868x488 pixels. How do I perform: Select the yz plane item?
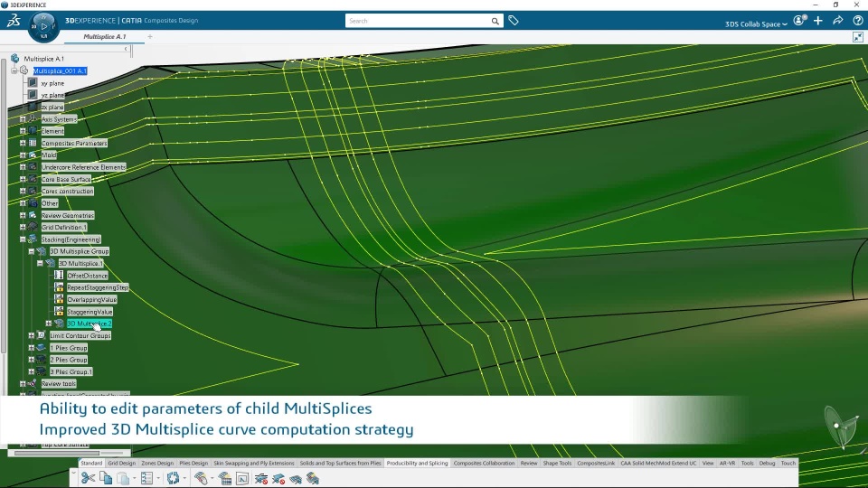click(x=52, y=95)
